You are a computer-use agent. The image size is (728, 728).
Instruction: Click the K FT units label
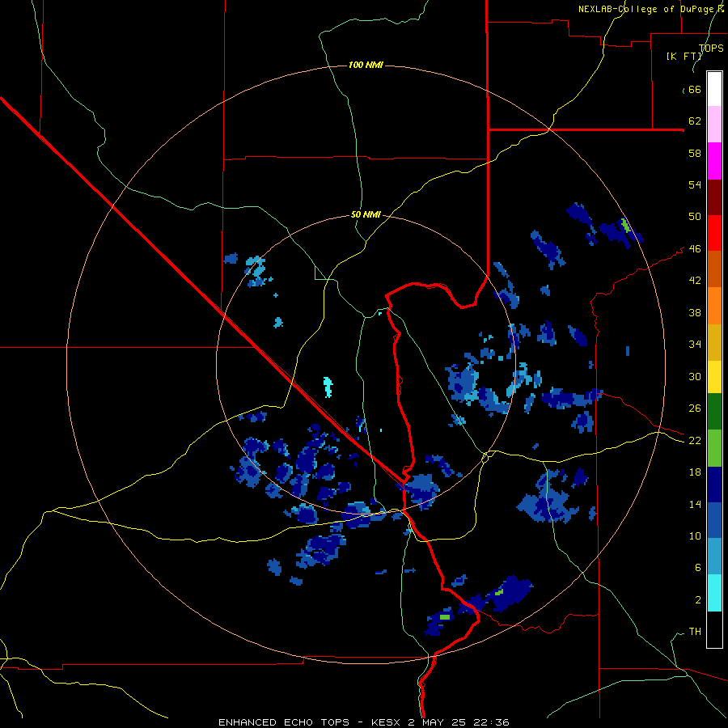(x=684, y=56)
